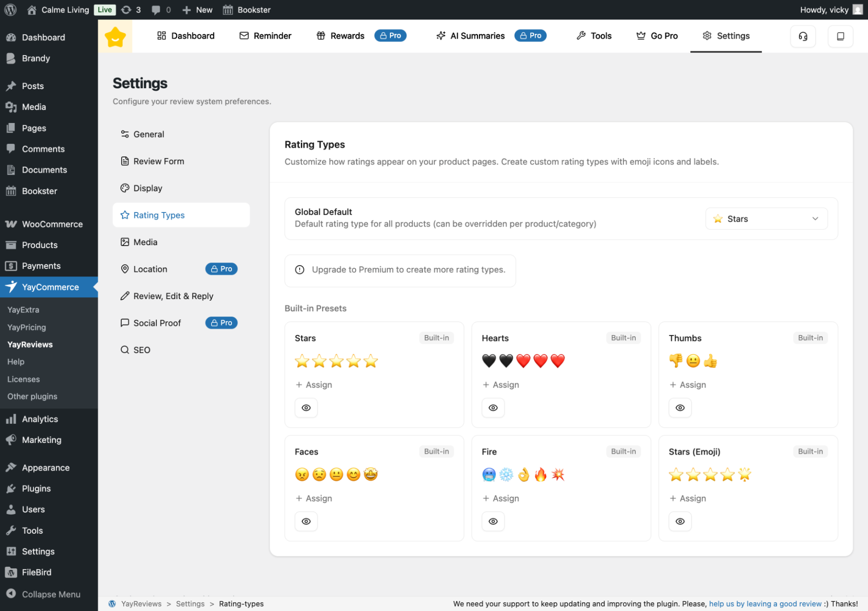Select the Tools wrench icon
The height and width of the screenshot is (611, 868).
pos(581,36)
